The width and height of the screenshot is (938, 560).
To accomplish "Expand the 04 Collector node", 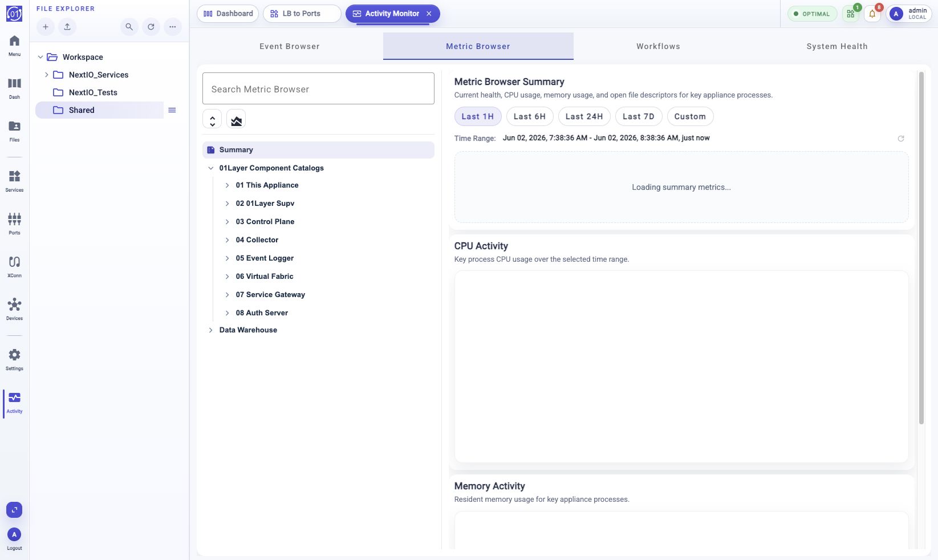I will 228,240.
